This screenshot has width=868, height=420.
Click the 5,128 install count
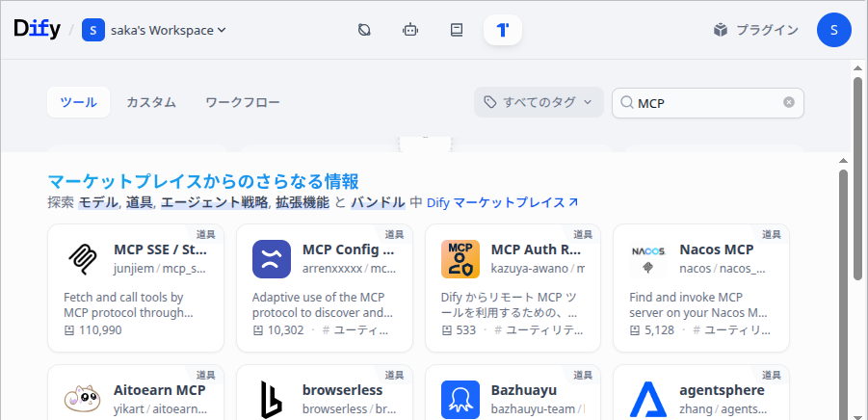pyautogui.click(x=659, y=330)
